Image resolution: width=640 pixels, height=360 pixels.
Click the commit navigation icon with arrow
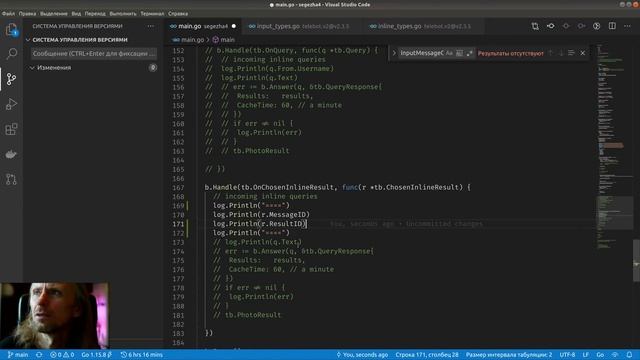(550, 26)
